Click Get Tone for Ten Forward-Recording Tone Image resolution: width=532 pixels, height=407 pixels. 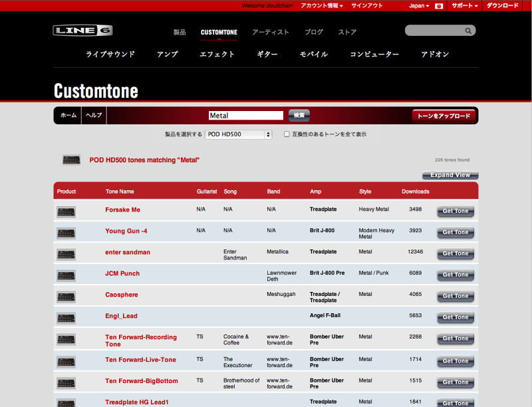(456, 339)
